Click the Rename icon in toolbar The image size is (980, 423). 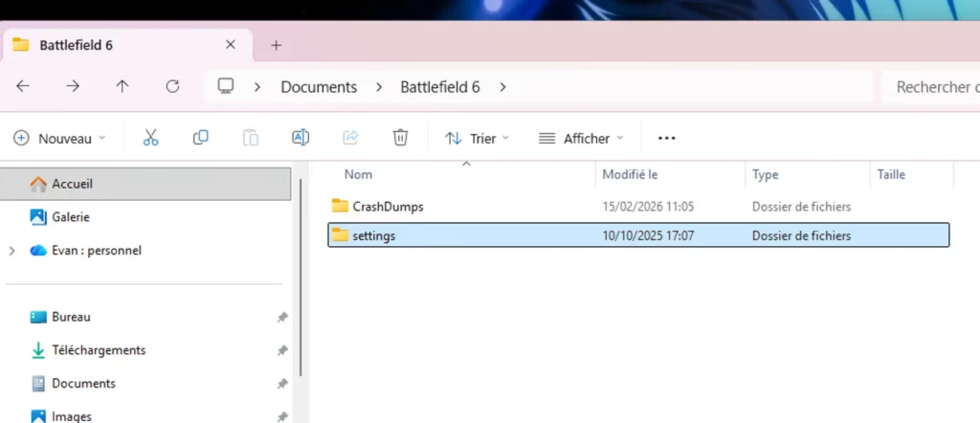point(300,138)
